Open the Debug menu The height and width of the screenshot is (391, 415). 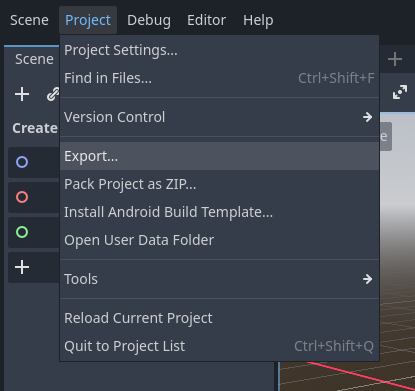[149, 20]
